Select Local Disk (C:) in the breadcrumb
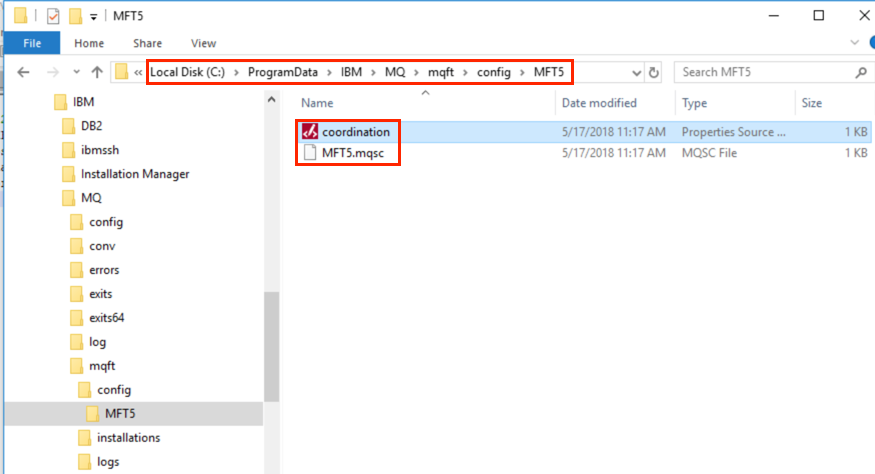 pyautogui.click(x=188, y=72)
